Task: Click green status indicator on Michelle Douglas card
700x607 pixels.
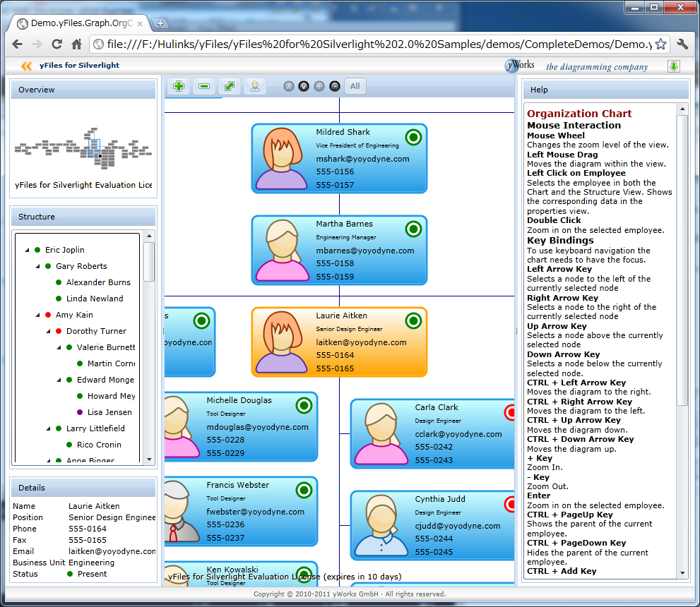Action: click(304, 405)
